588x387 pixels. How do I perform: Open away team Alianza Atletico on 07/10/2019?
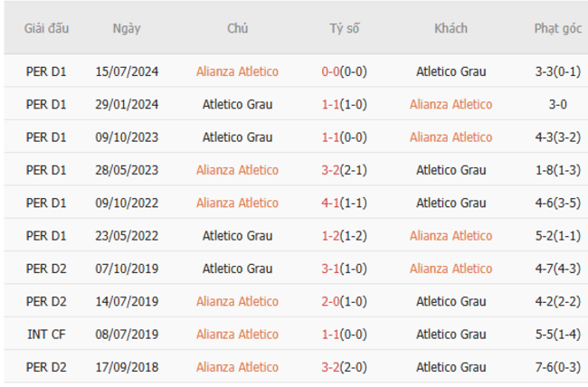coord(450,269)
